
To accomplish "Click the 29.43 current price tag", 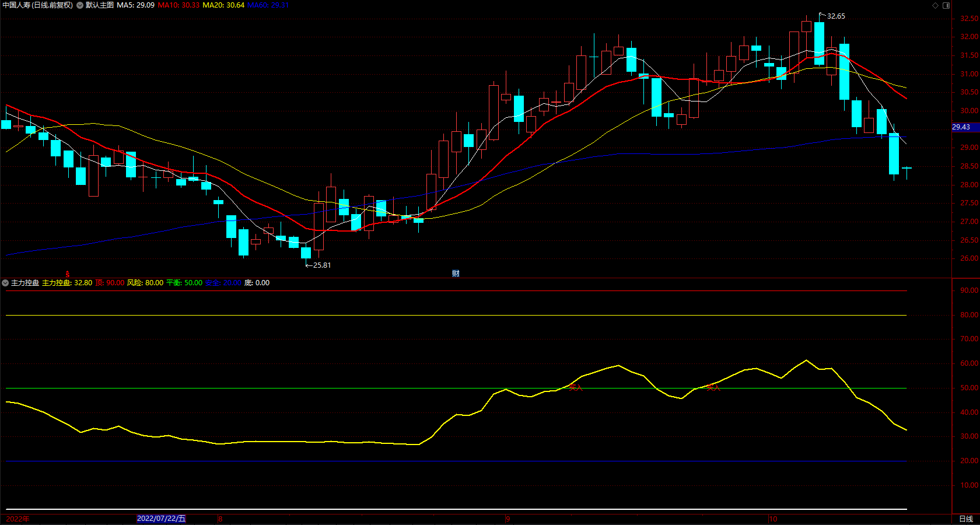I will [x=961, y=127].
